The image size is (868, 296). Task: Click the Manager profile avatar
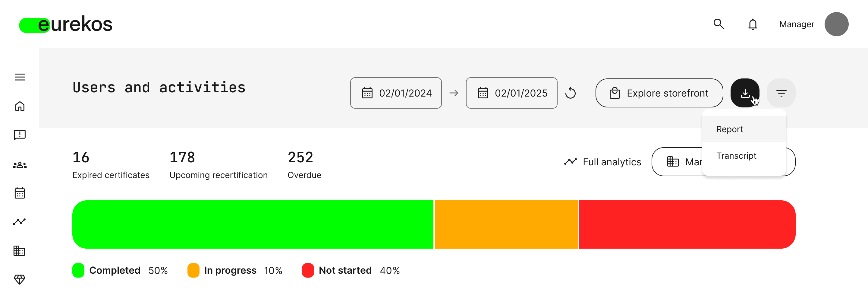tap(836, 24)
